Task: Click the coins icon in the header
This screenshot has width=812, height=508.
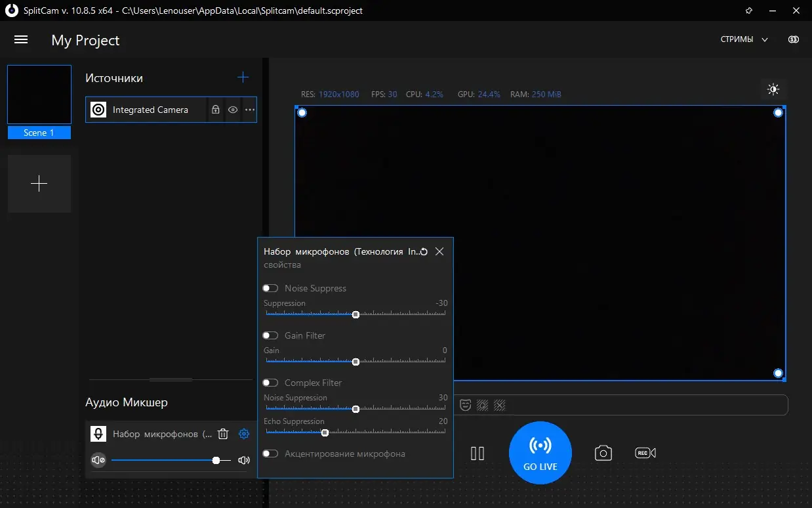Action: [x=794, y=40]
